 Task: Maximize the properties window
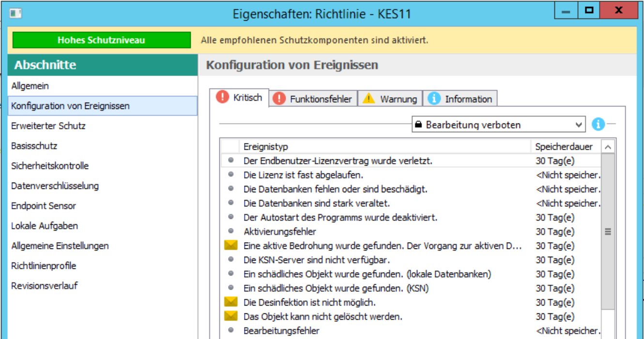point(589,10)
